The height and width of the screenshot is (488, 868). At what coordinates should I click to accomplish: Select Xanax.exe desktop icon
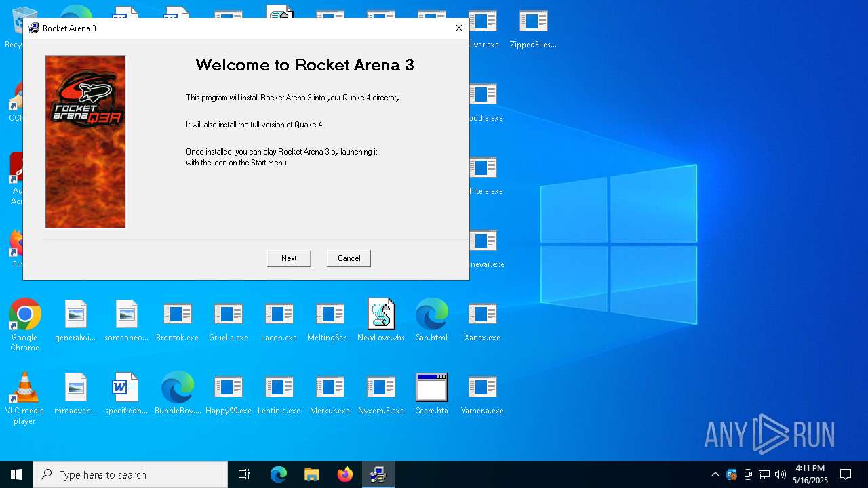pos(482,321)
